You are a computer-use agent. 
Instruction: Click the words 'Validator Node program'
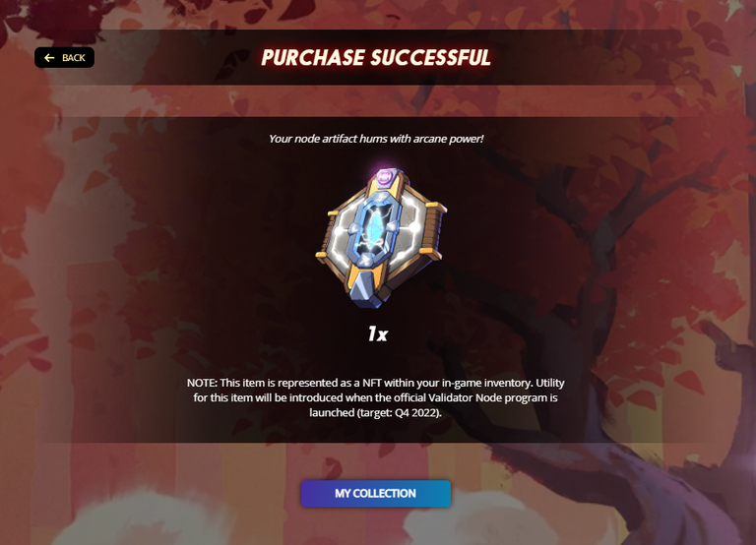487,397
